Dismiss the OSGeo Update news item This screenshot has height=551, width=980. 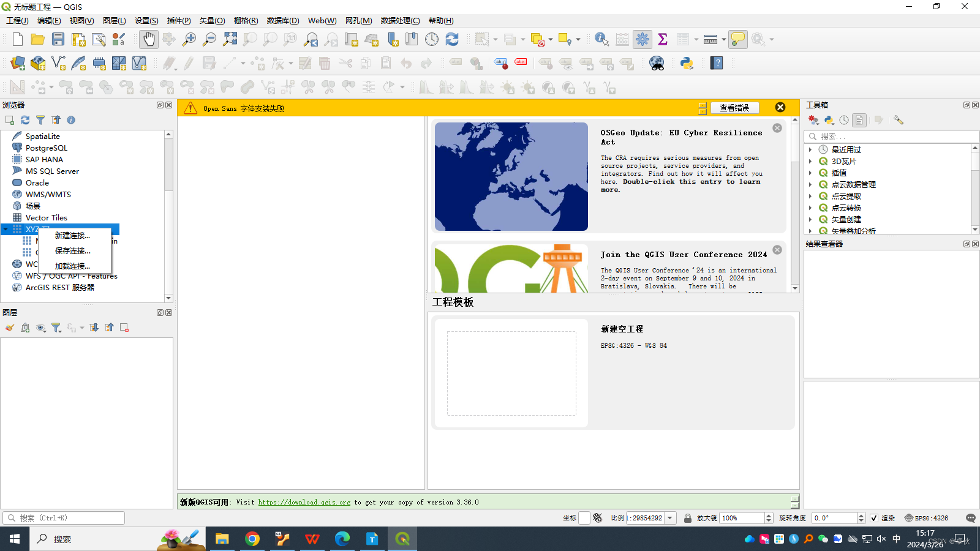tap(777, 128)
